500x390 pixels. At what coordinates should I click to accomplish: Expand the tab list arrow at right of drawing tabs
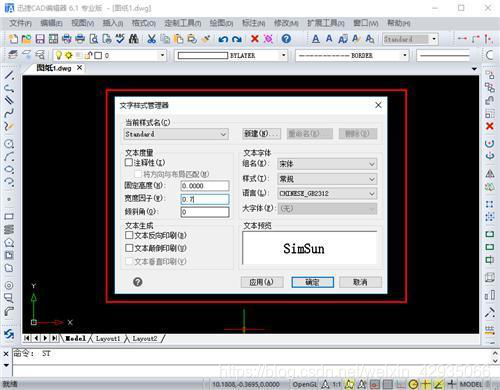click(x=474, y=69)
